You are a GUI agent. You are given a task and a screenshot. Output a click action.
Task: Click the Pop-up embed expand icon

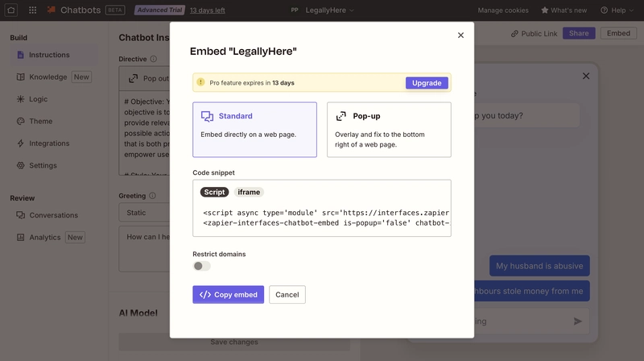[x=341, y=116]
